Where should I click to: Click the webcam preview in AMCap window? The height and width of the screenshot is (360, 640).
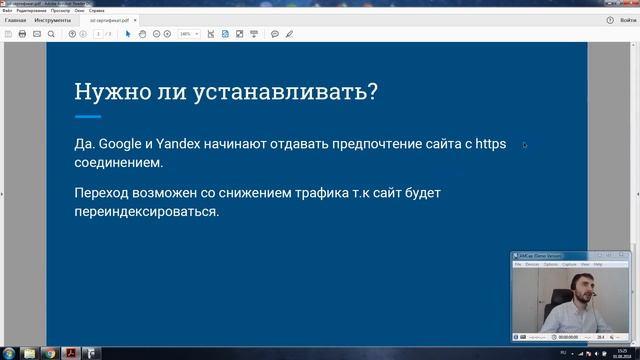click(x=571, y=300)
